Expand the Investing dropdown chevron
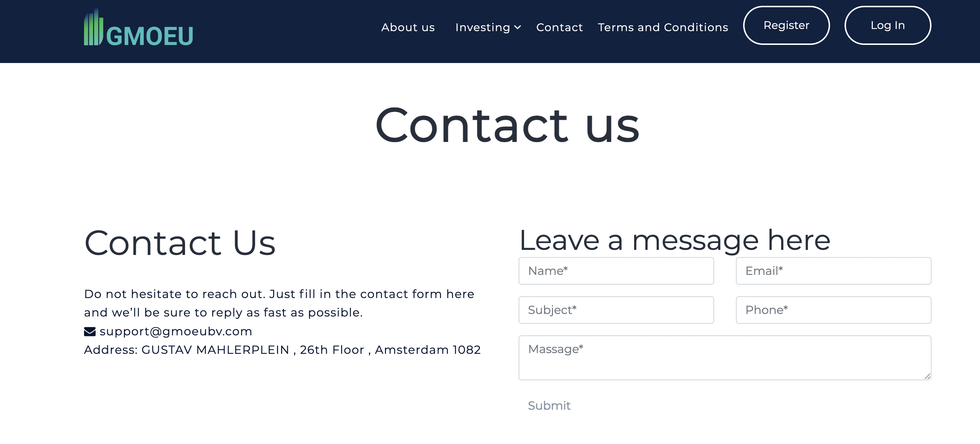The height and width of the screenshot is (444, 980). click(x=518, y=28)
